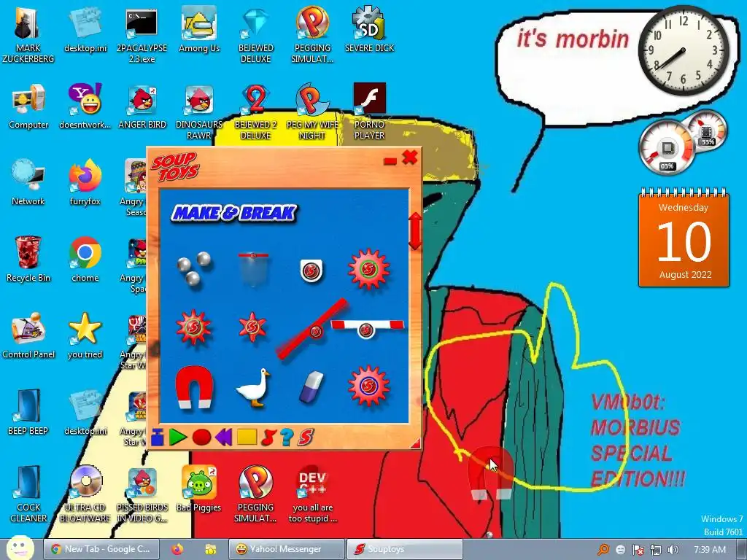747x560 pixels.
Task: Click the purple rewind arrows
Action: point(224,437)
